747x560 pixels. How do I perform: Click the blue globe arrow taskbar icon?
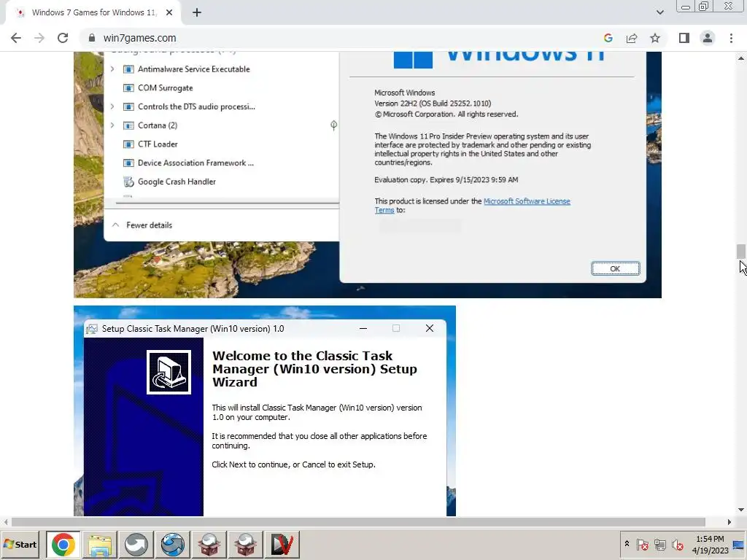point(172,544)
